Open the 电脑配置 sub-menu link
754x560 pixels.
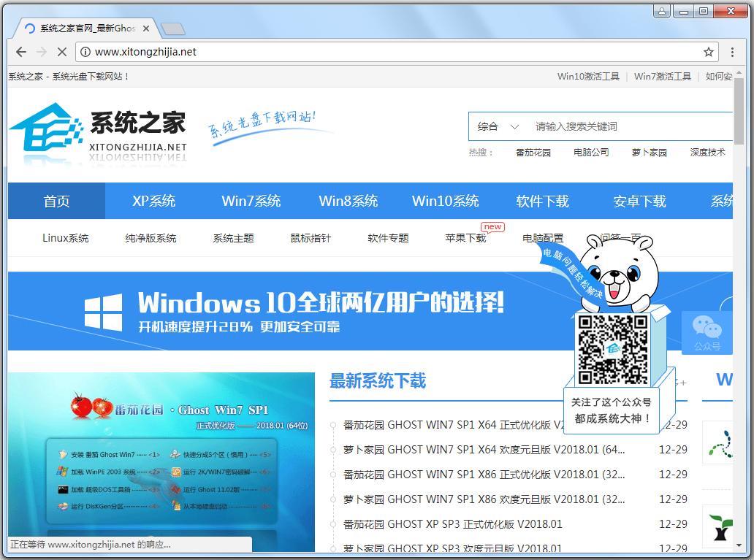coord(543,238)
